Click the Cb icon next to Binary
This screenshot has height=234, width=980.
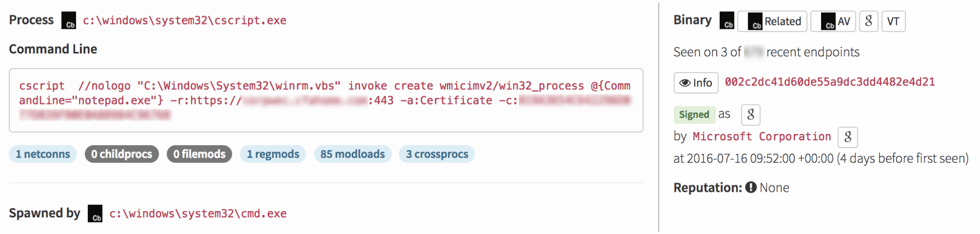pyautogui.click(x=727, y=21)
